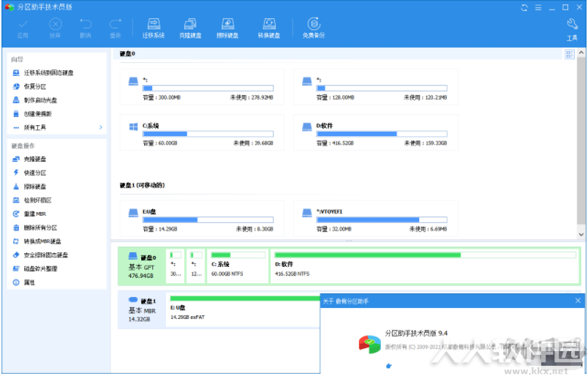Select the E:U盘 partition card
The image size is (588, 376).
click(202, 219)
